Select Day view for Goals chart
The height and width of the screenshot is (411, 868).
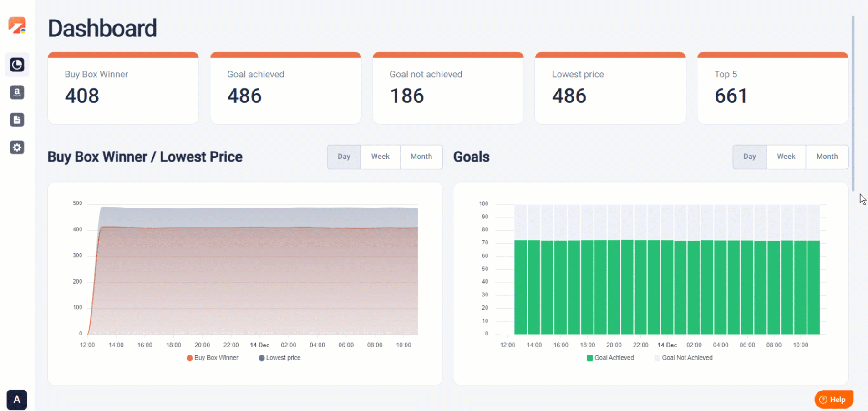click(x=750, y=157)
